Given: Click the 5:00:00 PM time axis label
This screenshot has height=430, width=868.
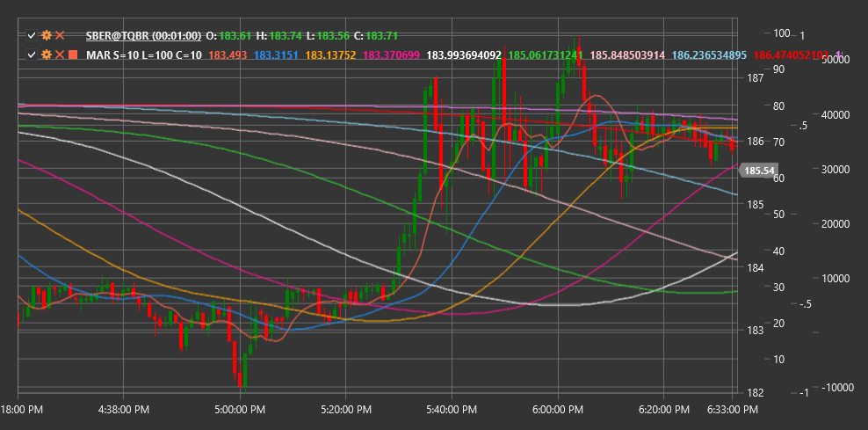Looking at the screenshot, I should [x=240, y=410].
